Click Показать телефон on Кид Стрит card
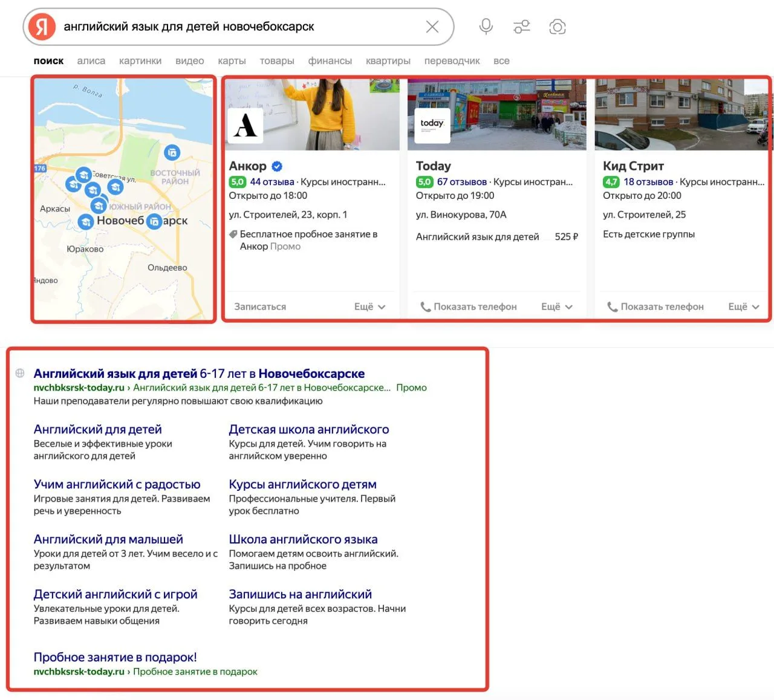Viewport: 774px width, 700px height. [x=655, y=306]
